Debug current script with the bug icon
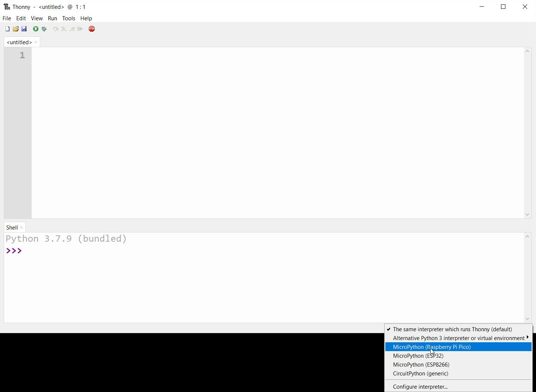This screenshot has width=536, height=392. (x=44, y=29)
